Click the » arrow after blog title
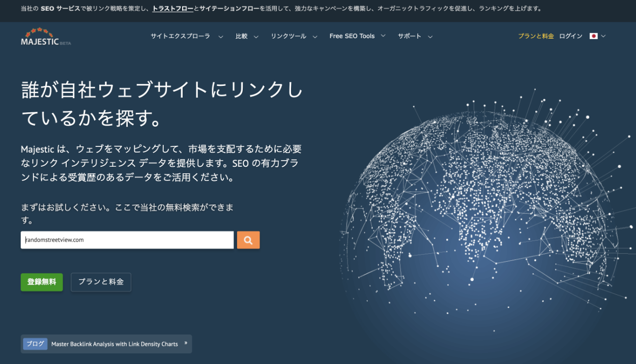The image size is (636, 364). (186, 343)
